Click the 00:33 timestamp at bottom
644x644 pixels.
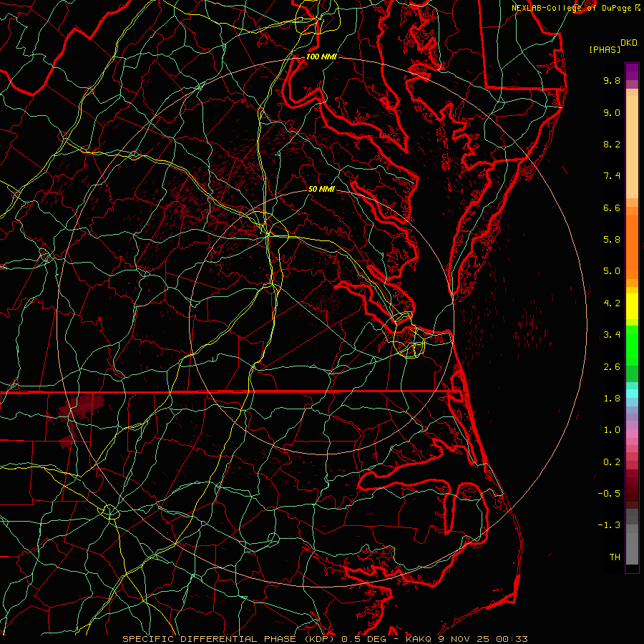point(512,639)
